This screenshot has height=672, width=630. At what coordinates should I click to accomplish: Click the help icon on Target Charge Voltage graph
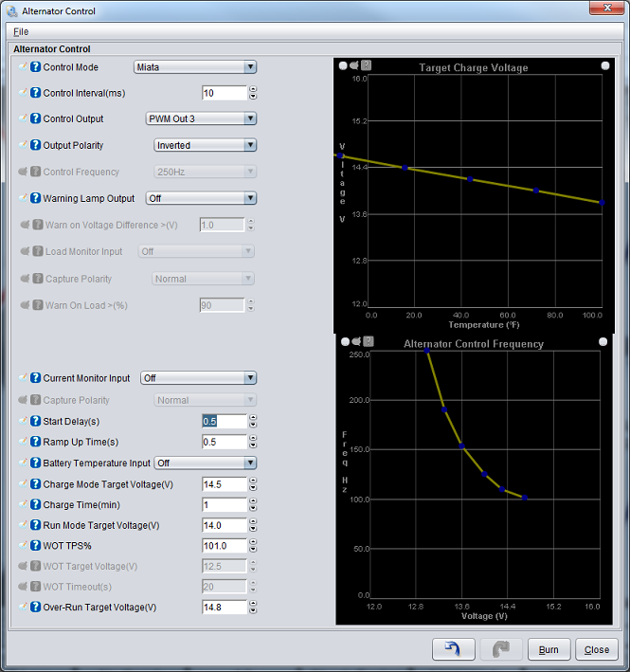[x=368, y=65]
